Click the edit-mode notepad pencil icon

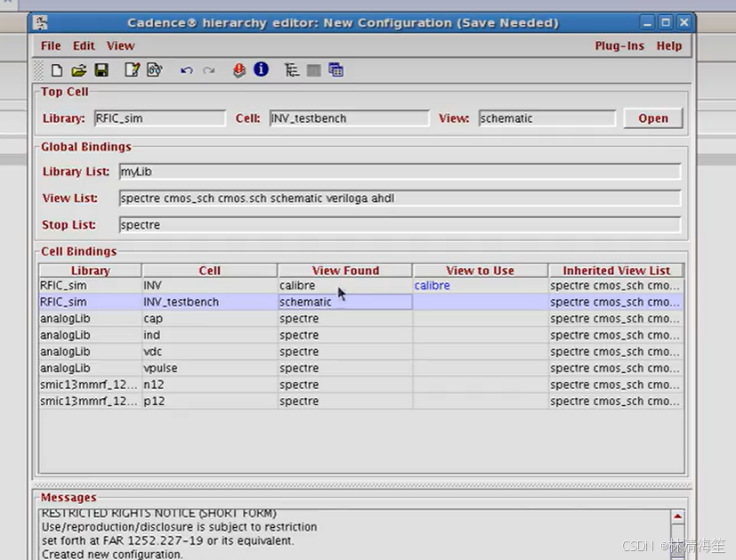(133, 70)
